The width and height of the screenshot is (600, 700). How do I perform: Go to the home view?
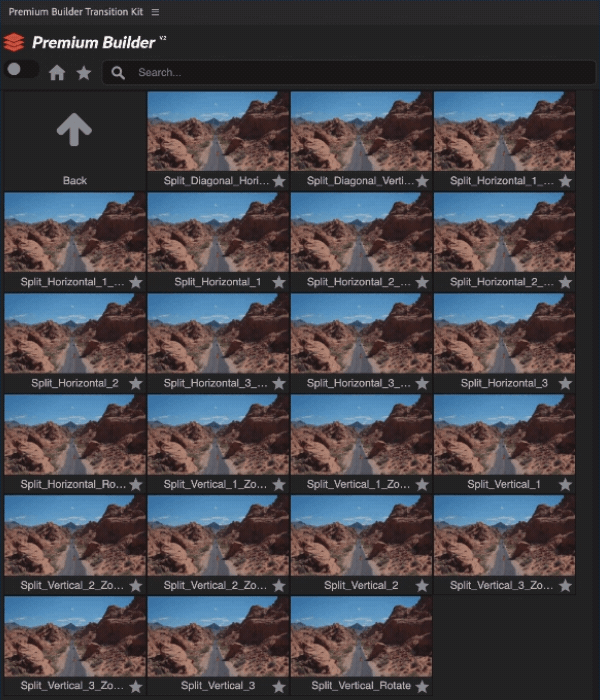(57, 72)
